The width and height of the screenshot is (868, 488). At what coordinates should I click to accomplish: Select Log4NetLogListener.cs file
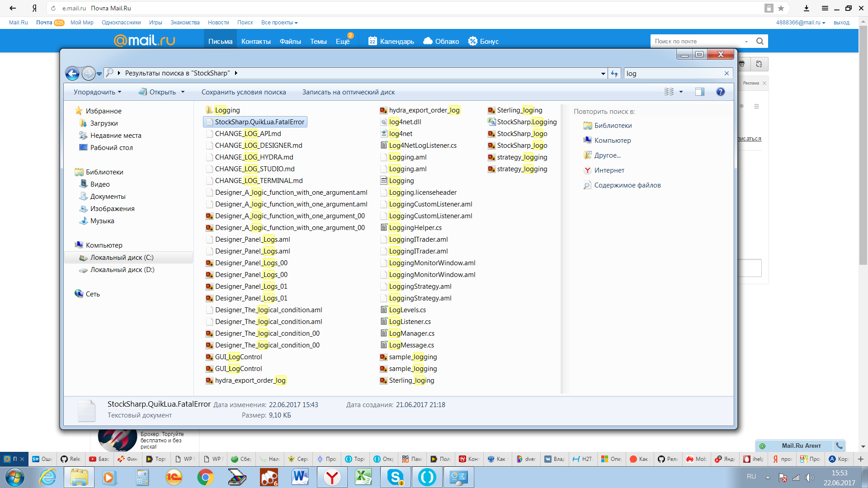coord(423,145)
